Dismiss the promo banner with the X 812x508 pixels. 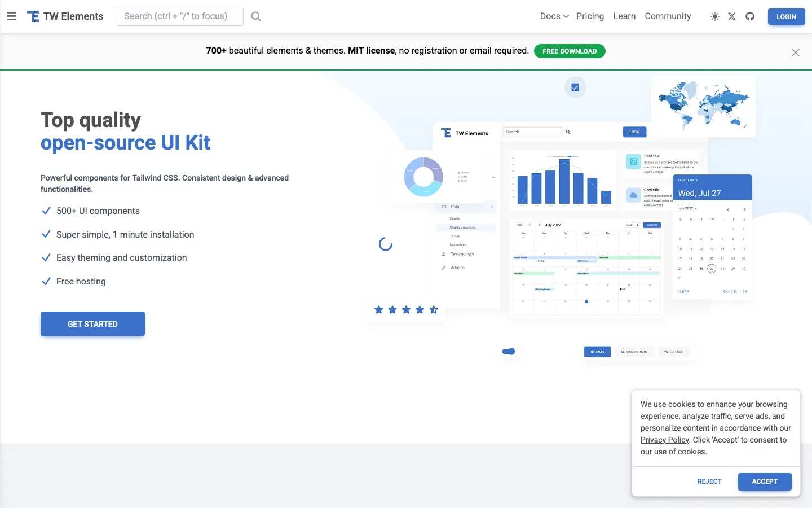point(796,52)
